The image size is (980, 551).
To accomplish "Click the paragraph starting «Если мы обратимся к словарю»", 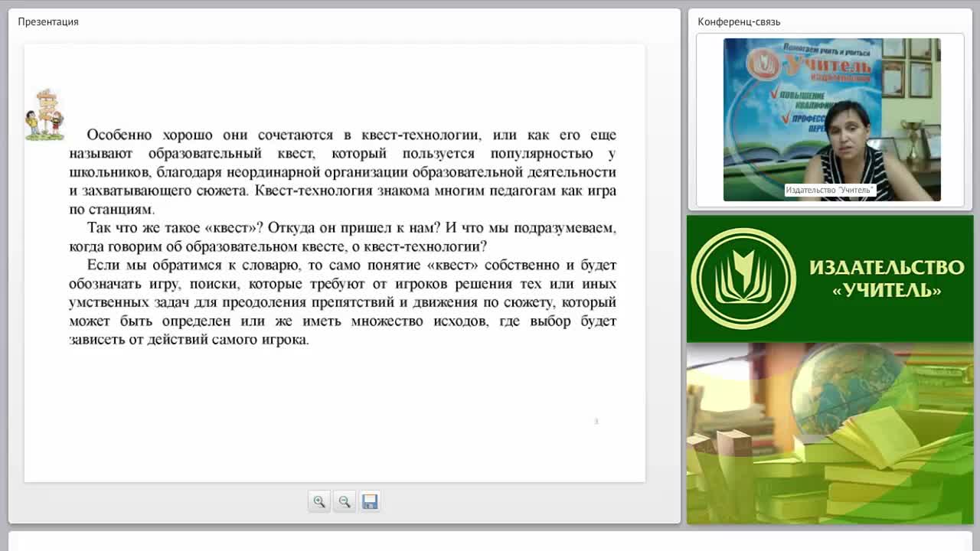I will (x=342, y=302).
